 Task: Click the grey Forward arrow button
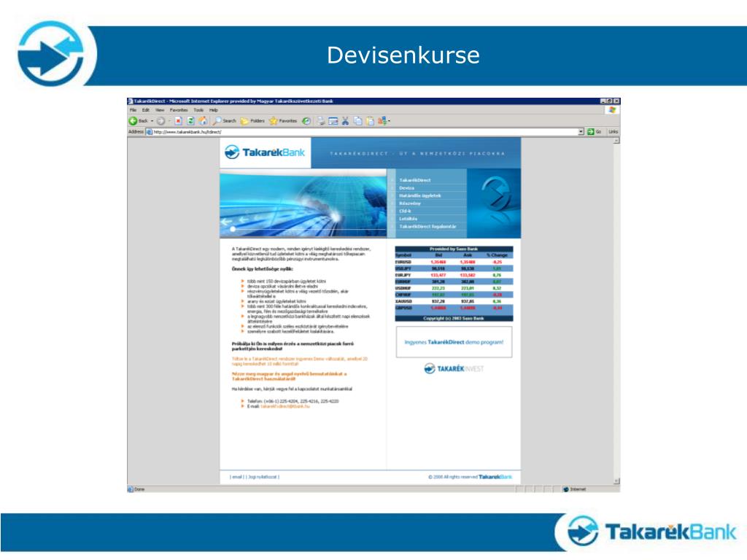click(161, 121)
